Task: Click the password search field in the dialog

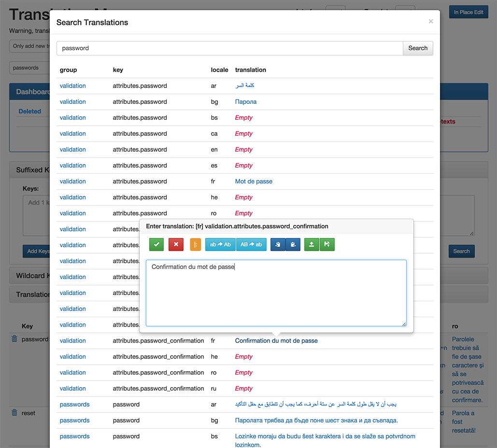Action: click(x=230, y=48)
